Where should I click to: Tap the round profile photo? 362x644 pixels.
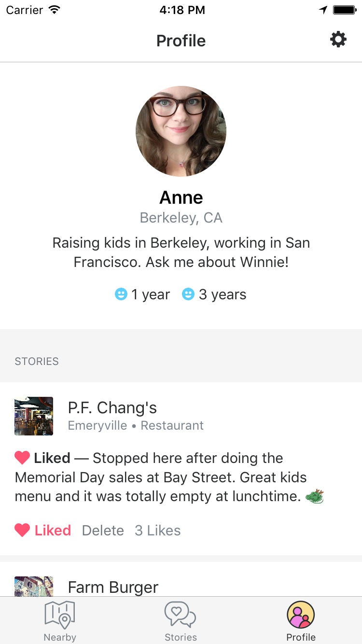[x=181, y=131]
